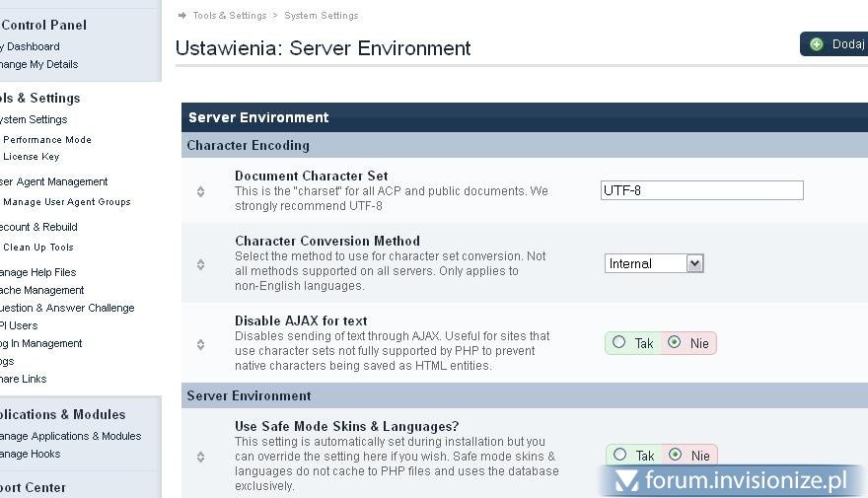Choose Nie for Use Safe Mode Skins
This screenshot has height=498, width=868.
(675, 455)
